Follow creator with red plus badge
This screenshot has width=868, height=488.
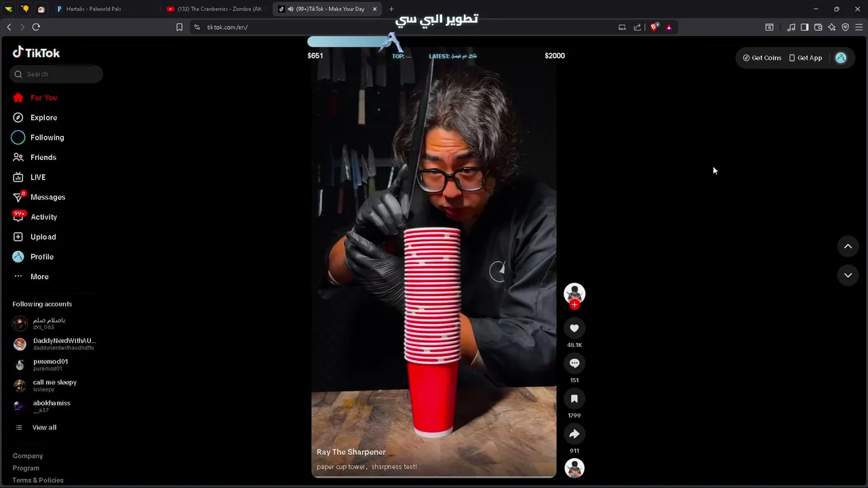(574, 305)
